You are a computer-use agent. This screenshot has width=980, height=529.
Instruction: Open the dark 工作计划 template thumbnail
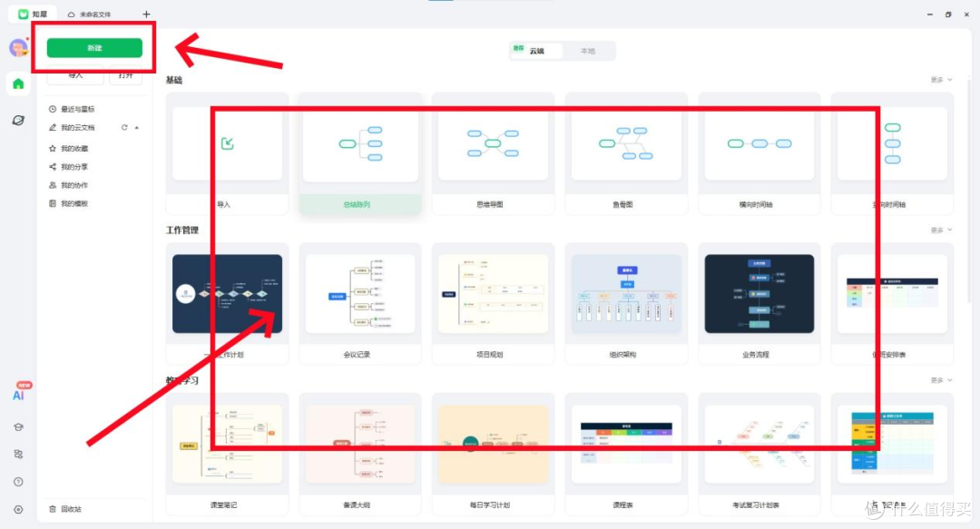(x=228, y=294)
